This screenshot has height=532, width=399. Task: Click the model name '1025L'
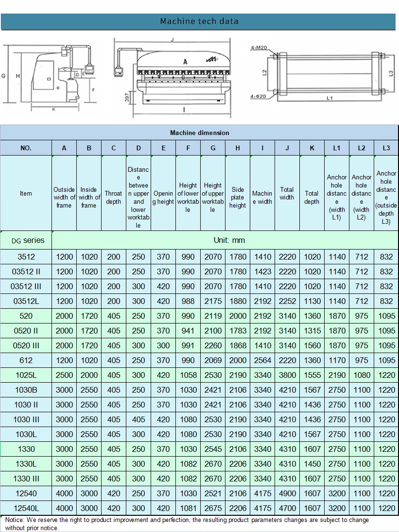coord(26,375)
